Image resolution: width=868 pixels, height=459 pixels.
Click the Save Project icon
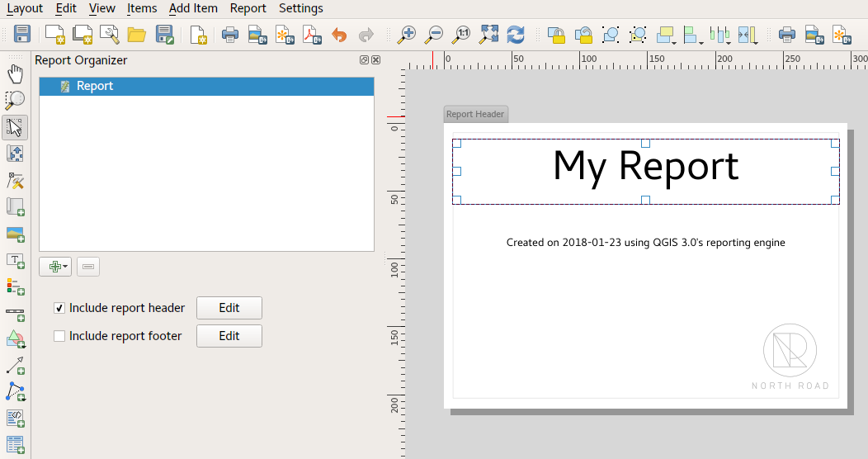[22, 35]
